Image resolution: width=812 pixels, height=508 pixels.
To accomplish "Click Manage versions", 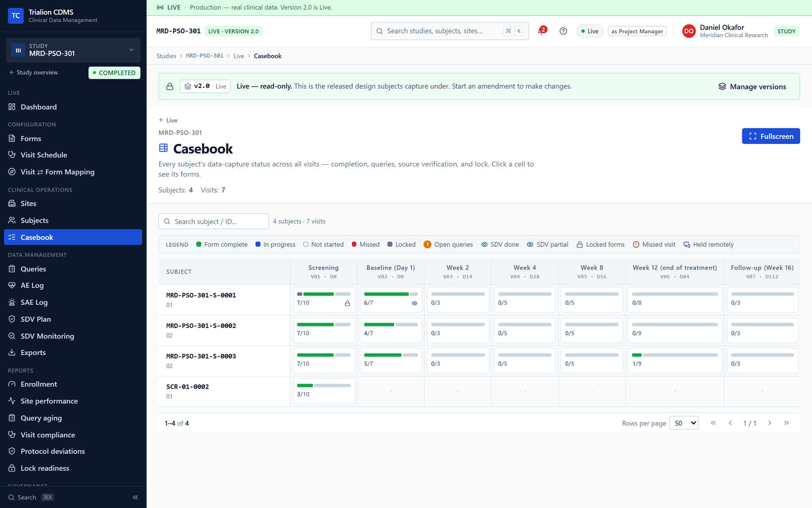I will [x=752, y=86].
